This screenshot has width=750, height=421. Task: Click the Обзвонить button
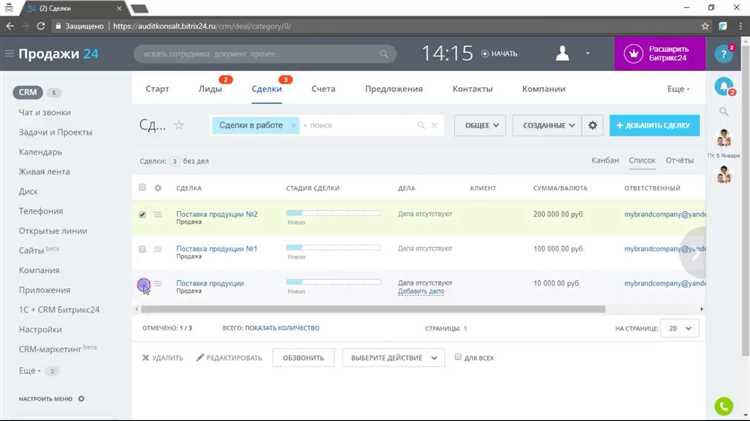point(303,358)
